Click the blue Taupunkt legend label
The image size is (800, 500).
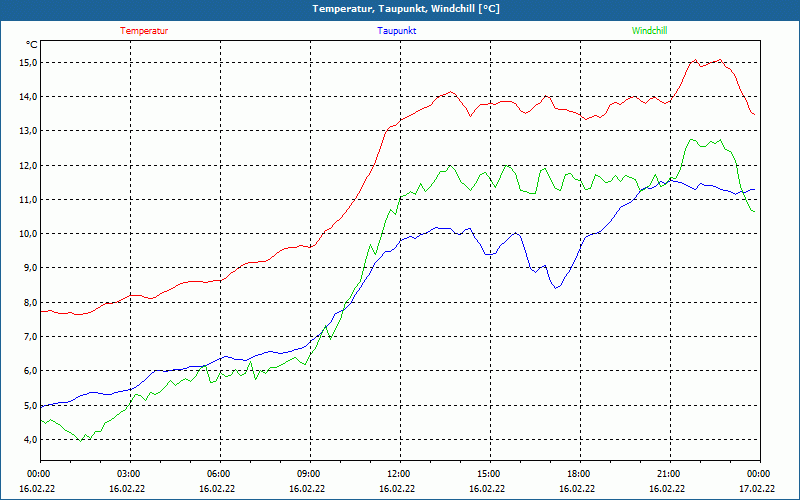(x=397, y=31)
